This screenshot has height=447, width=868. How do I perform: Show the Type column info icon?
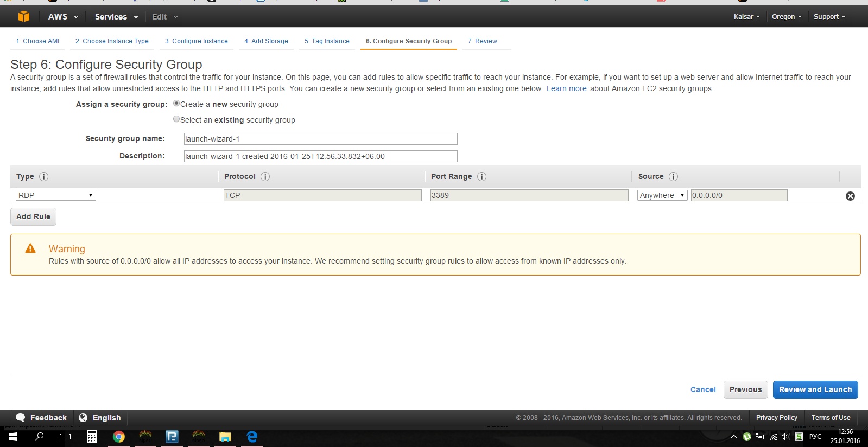tap(44, 176)
